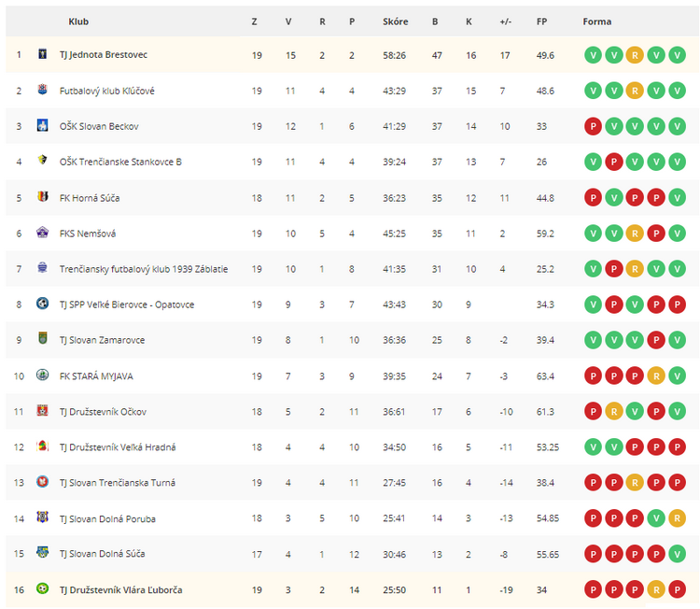Click Brestovec's orange R form badge
The width and height of the screenshot is (700, 609).
point(635,55)
